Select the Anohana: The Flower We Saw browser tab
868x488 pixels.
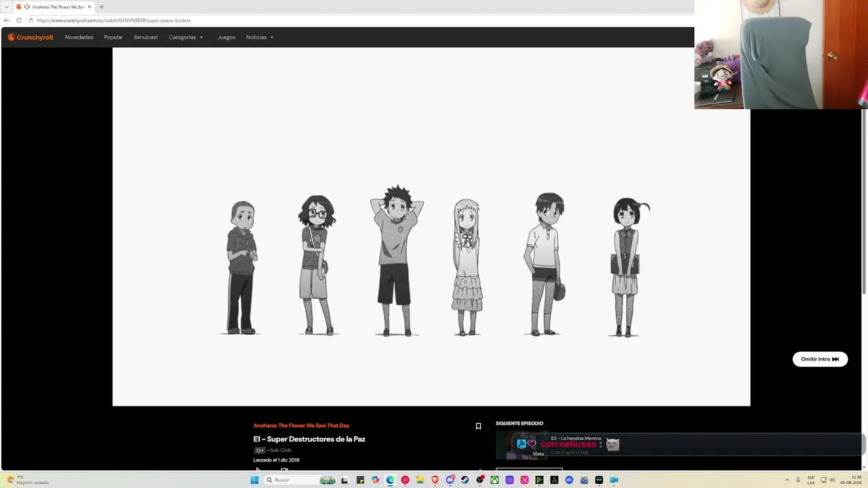[54, 7]
